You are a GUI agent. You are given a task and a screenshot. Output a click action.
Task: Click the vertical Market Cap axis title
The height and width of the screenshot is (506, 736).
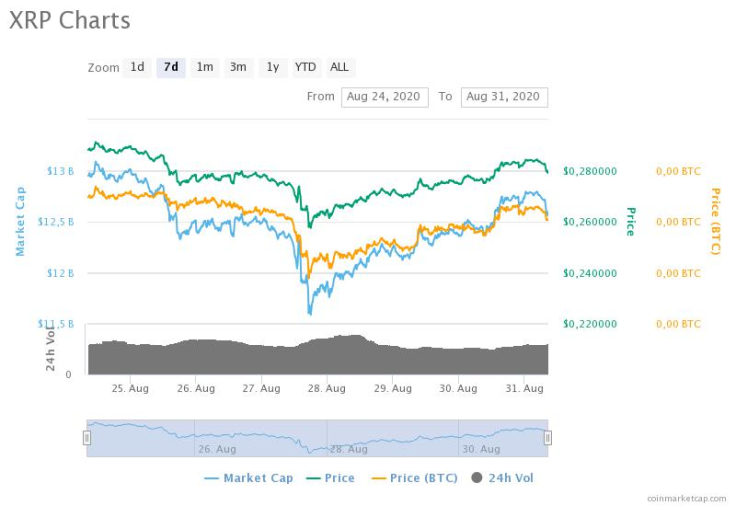[x=20, y=222]
